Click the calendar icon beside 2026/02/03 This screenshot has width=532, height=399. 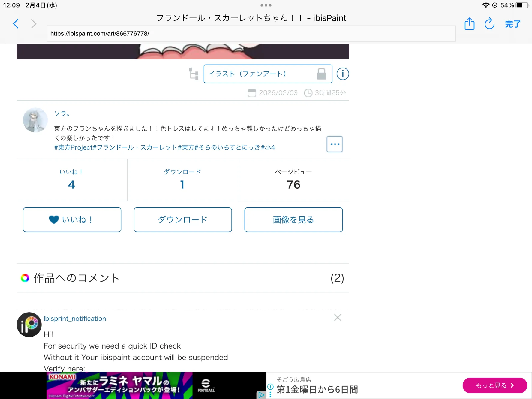pyautogui.click(x=252, y=93)
